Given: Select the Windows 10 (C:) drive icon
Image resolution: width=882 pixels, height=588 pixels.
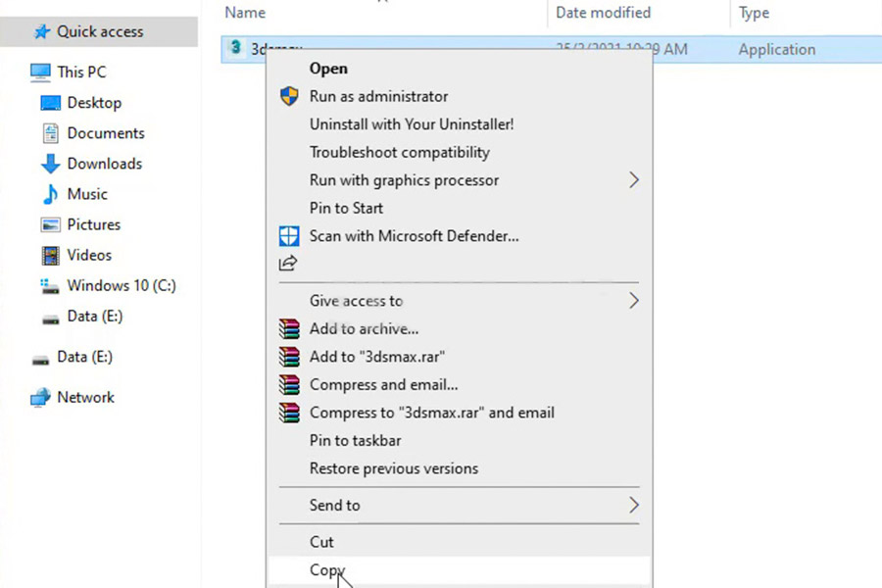Looking at the screenshot, I should pos(50,286).
